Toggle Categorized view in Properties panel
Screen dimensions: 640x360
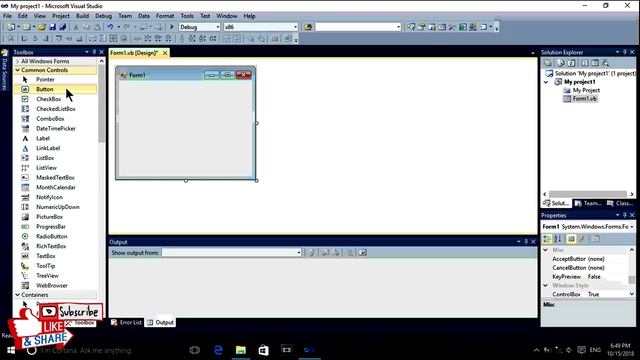click(547, 239)
